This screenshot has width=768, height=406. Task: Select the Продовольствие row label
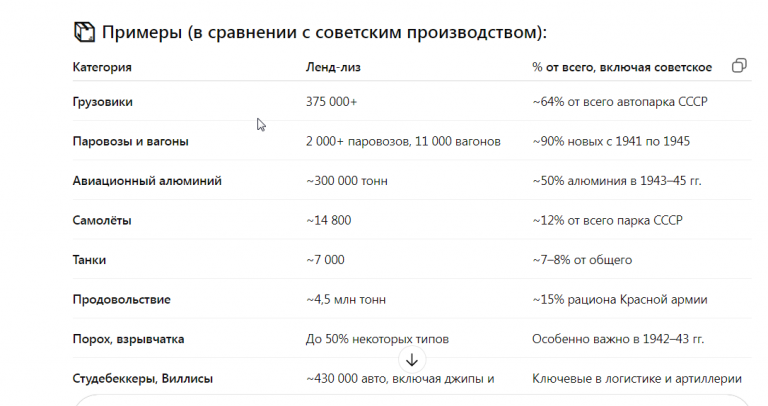[121, 300]
